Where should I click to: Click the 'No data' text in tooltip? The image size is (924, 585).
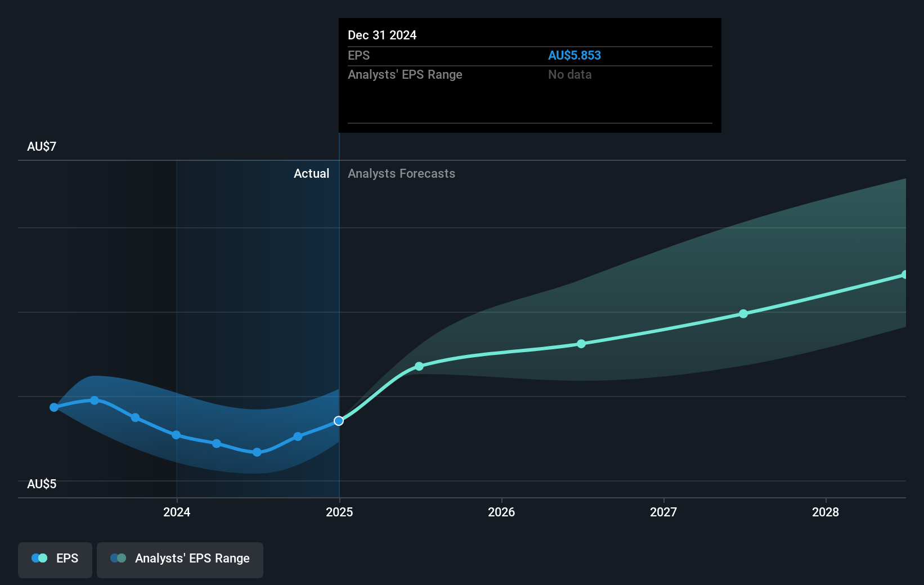(570, 74)
